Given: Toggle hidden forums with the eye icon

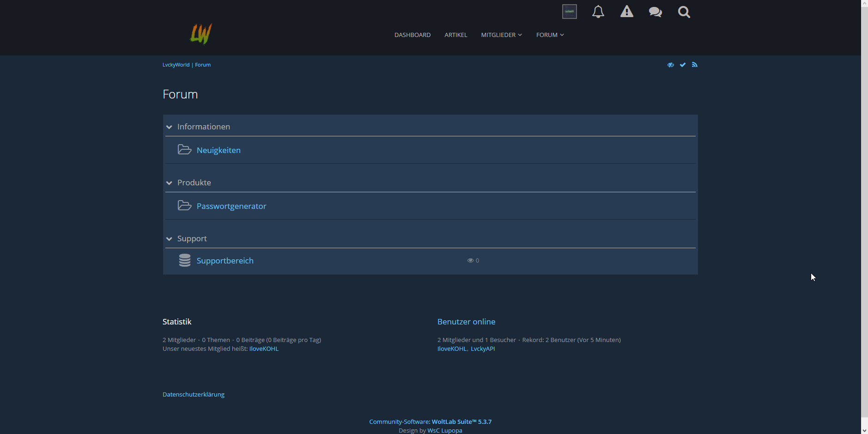Looking at the screenshot, I should 670,65.
